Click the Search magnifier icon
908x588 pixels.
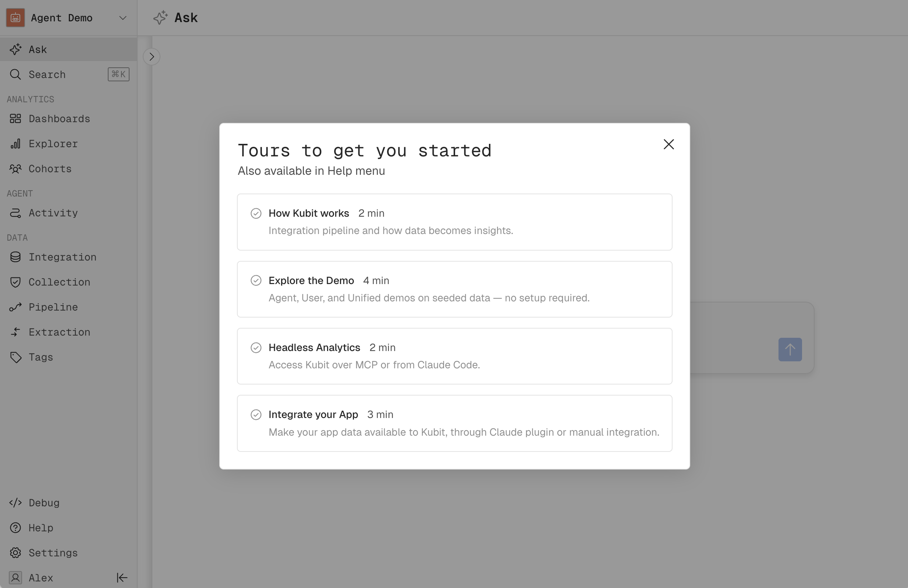(15, 74)
